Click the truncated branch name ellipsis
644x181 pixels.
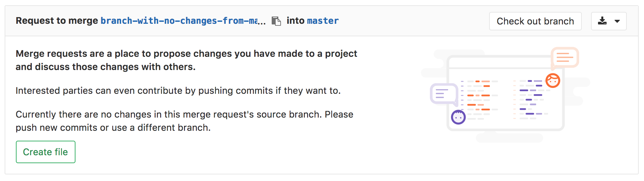pyautogui.click(x=262, y=22)
